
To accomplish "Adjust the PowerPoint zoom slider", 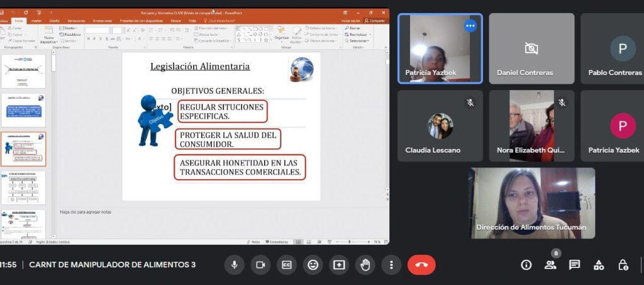I will (x=351, y=242).
